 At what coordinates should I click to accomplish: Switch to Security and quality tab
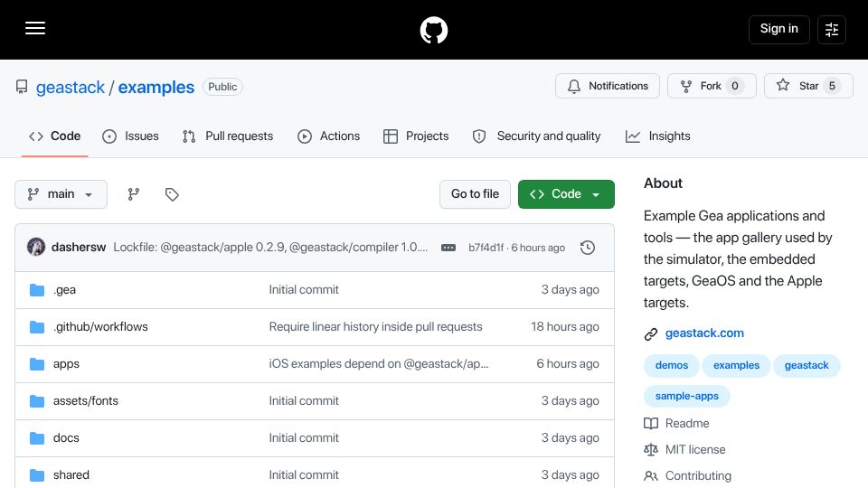pos(536,136)
